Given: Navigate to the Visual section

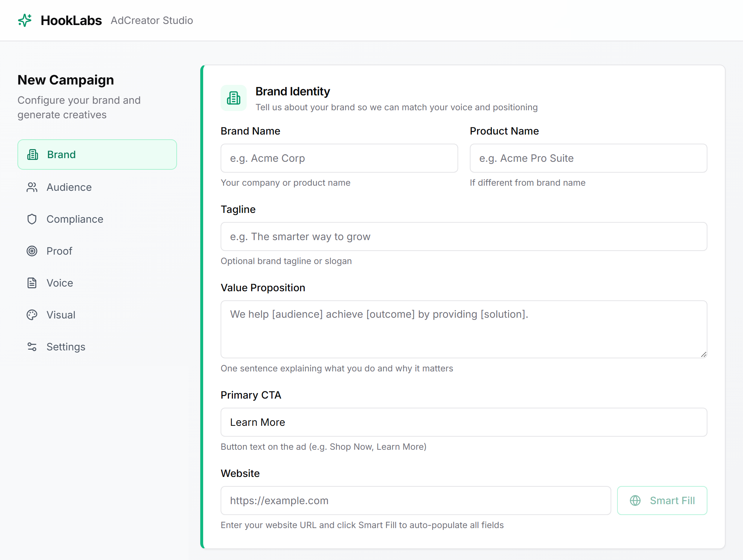Looking at the screenshot, I should (x=97, y=315).
